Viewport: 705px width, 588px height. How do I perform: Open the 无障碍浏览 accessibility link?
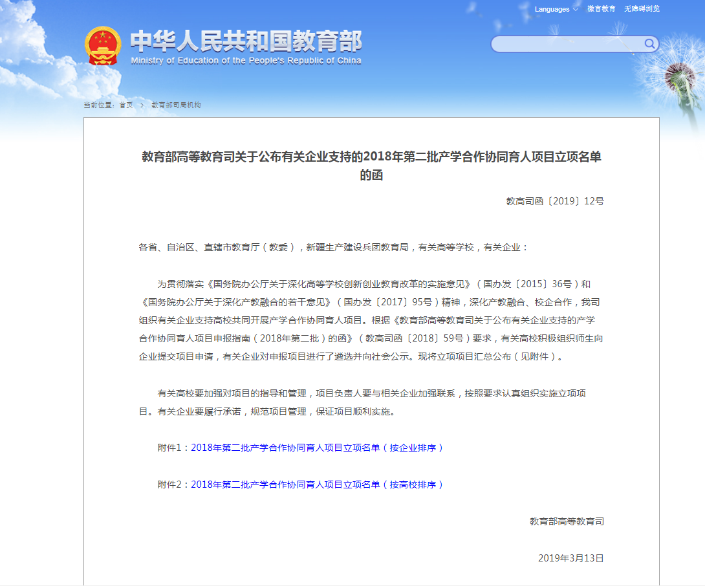point(642,9)
